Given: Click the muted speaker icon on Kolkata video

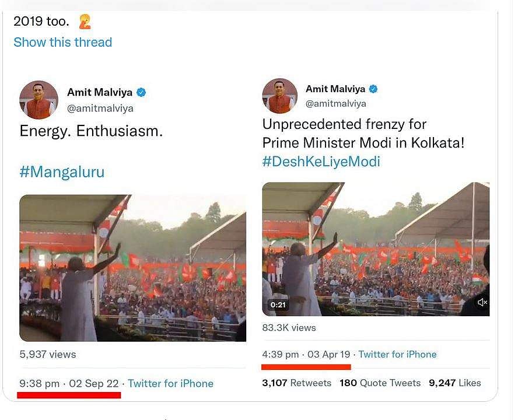Looking at the screenshot, I should click(482, 302).
